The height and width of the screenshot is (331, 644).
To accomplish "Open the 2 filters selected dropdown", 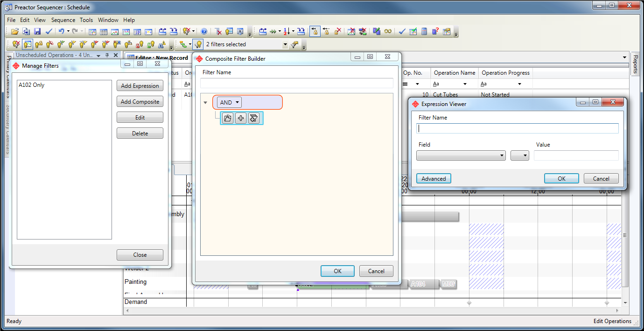I will click(285, 43).
